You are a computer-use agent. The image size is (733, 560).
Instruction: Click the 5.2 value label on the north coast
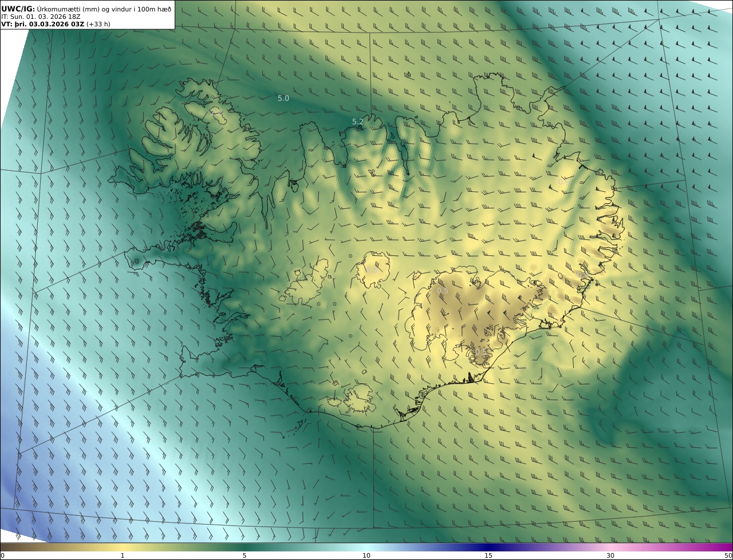click(x=358, y=121)
